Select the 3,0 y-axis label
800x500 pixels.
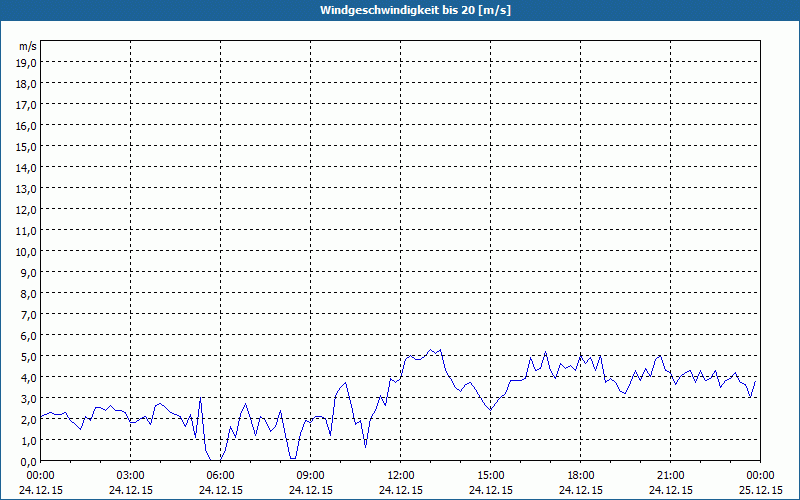[x=29, y=399]
